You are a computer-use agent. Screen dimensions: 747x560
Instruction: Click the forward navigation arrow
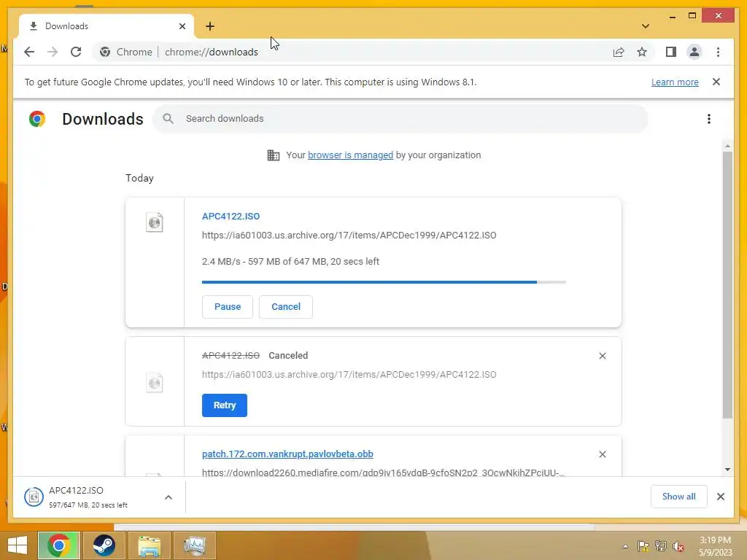click(x=53, y=52)
